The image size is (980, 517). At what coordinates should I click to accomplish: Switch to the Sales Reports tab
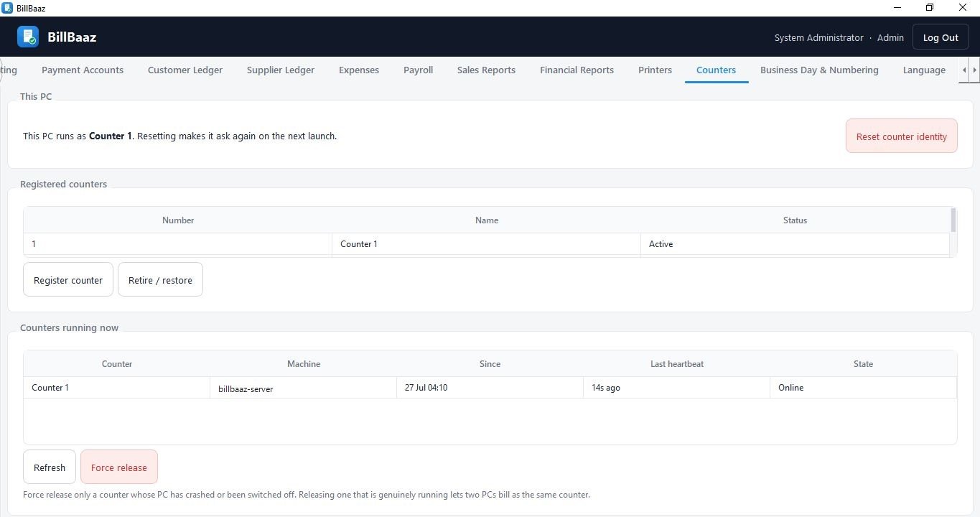pyautogui.click(x=486, y=70)
